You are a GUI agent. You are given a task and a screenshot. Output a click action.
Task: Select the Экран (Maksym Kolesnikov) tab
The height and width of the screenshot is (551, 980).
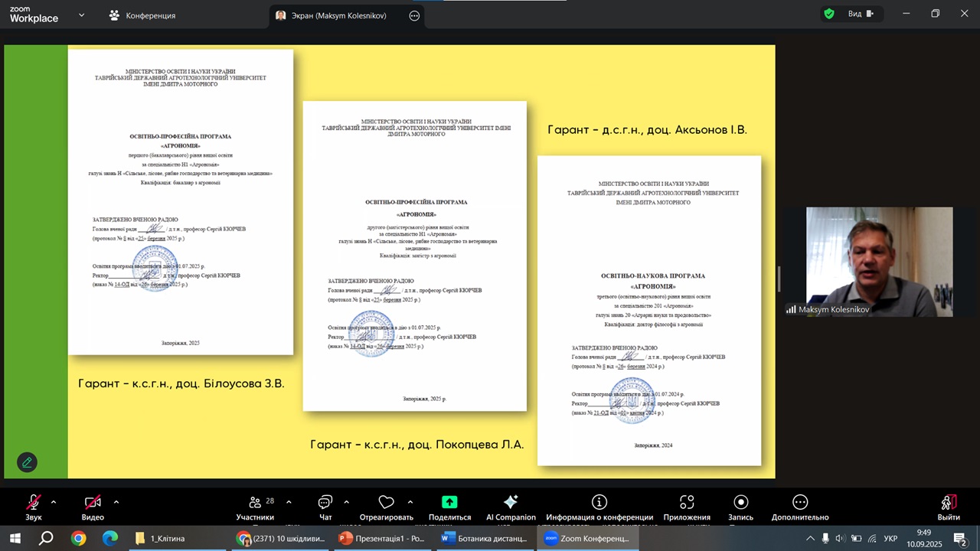[x=339, y=15]
